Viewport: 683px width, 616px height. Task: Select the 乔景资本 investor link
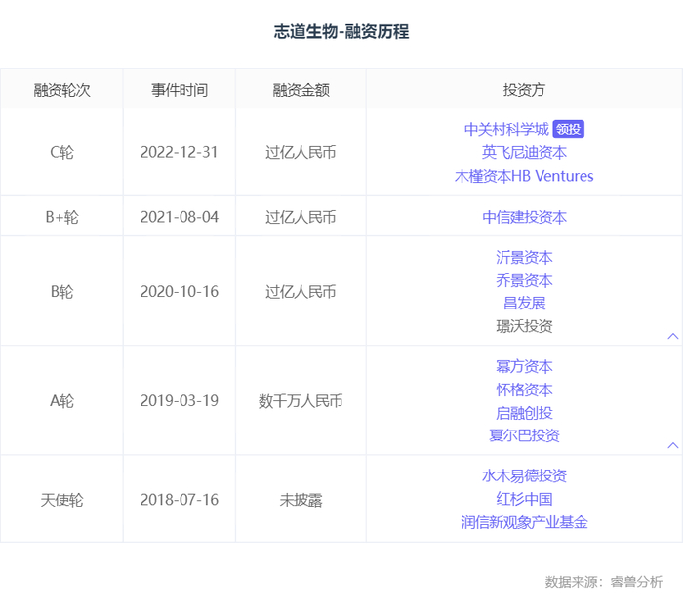point(524,280)
